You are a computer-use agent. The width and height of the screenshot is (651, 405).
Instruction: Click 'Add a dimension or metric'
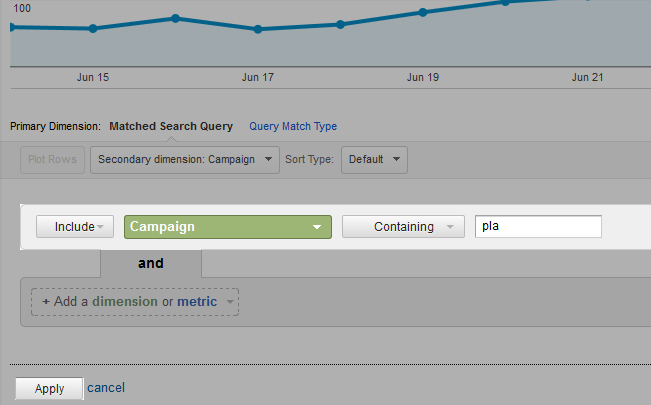pyautogui.click(x=135, y=301)
